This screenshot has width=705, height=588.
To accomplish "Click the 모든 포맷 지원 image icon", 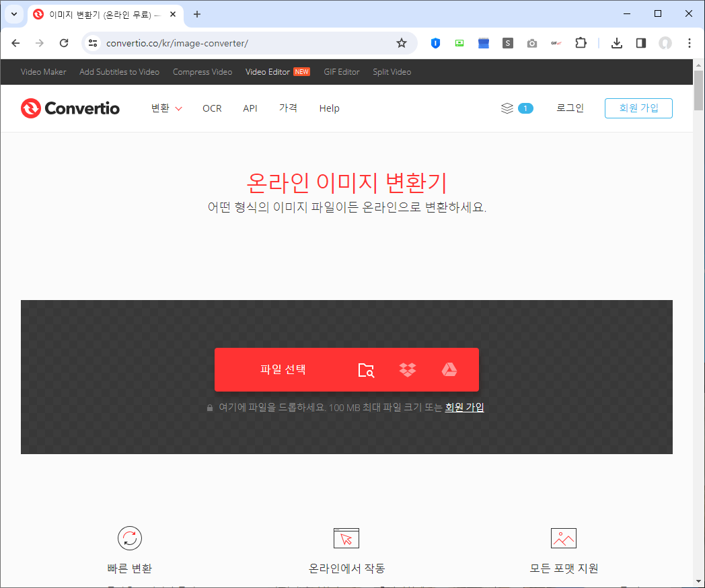I will 564,538.
